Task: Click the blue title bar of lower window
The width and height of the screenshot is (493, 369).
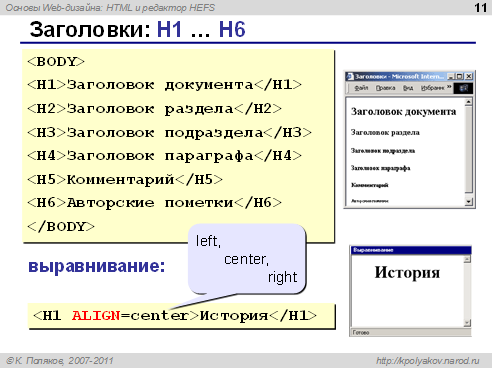Action: click(x=411, y=250)
